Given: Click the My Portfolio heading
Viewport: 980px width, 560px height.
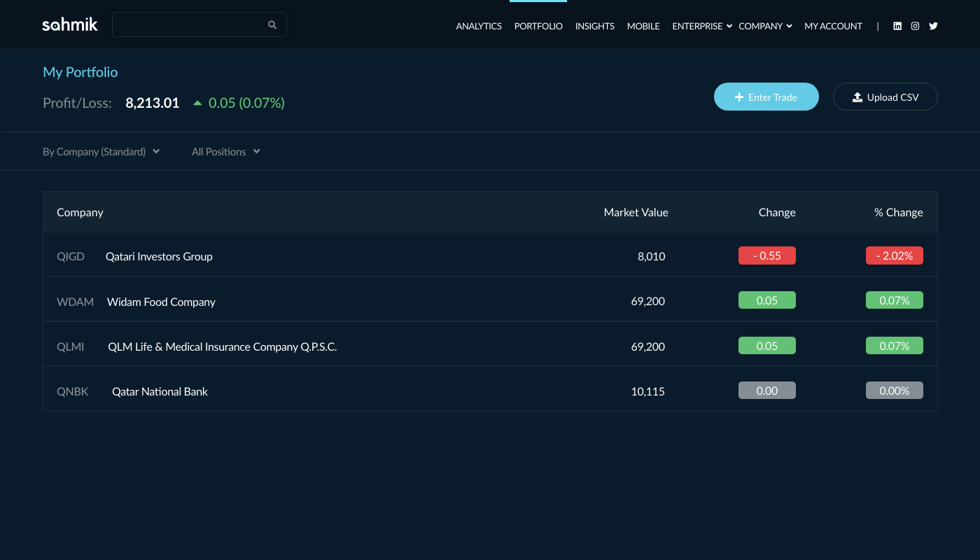Looking at the screenshot, I should (x=80, y=72).
